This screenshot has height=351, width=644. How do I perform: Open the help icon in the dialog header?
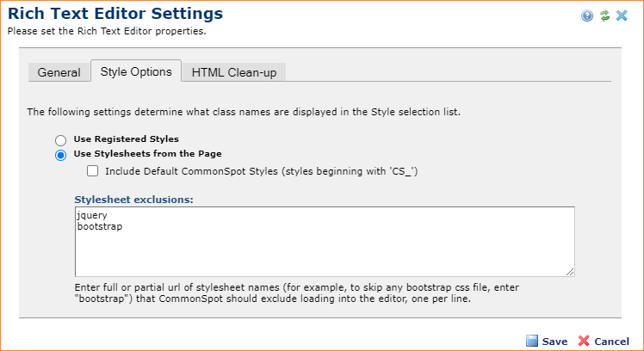pyautogui.click(x=587, y=15)
